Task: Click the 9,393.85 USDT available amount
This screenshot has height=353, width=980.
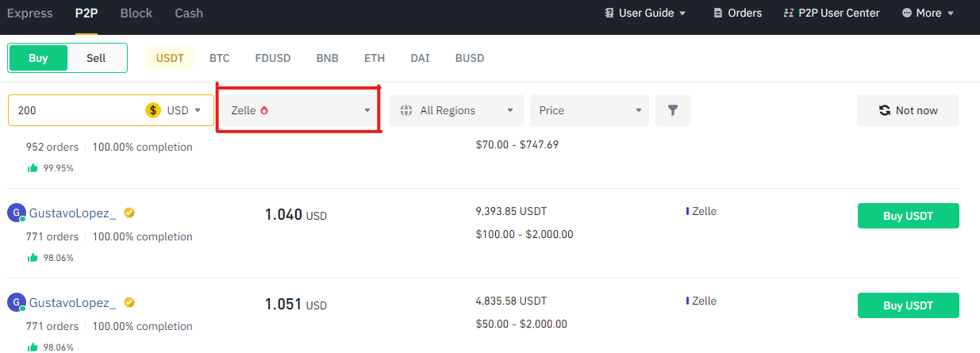Action: tap(511, 211)
